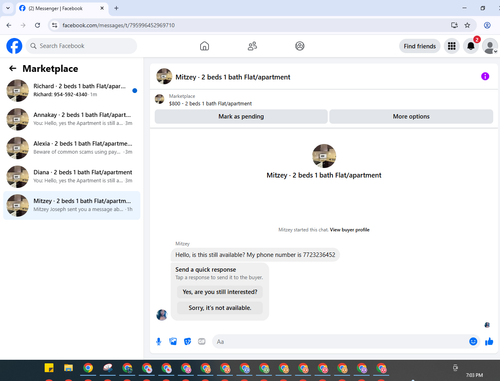Viewport: 500px width, 381px height.
Task: Click the Find friends button
Action: (420, 46)
